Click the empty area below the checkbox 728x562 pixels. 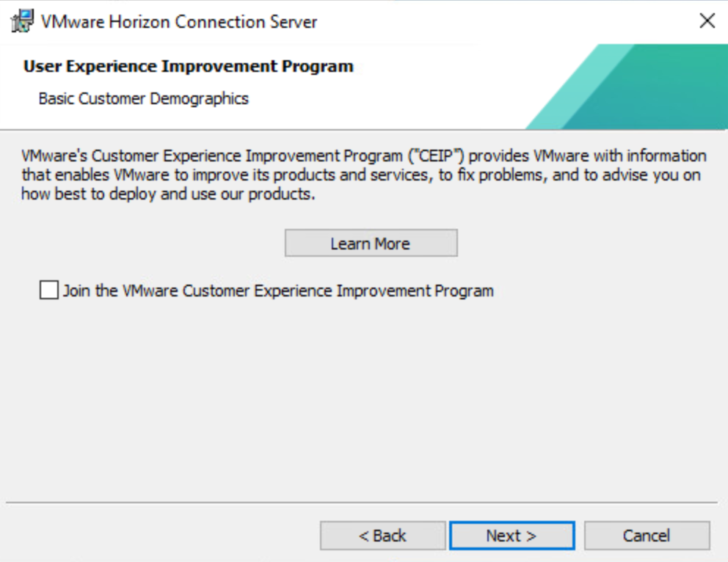coord(363,396)
